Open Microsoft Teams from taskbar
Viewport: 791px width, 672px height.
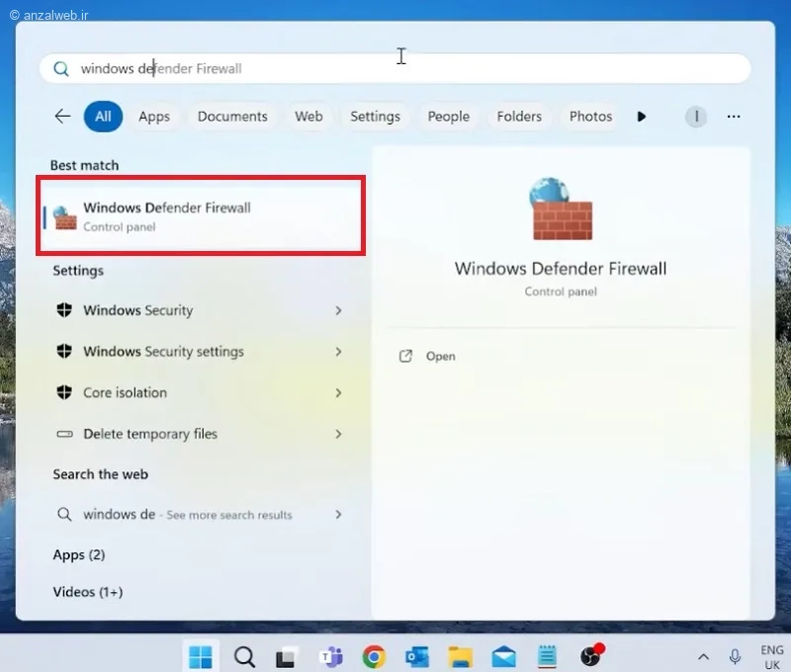(331, 656)
